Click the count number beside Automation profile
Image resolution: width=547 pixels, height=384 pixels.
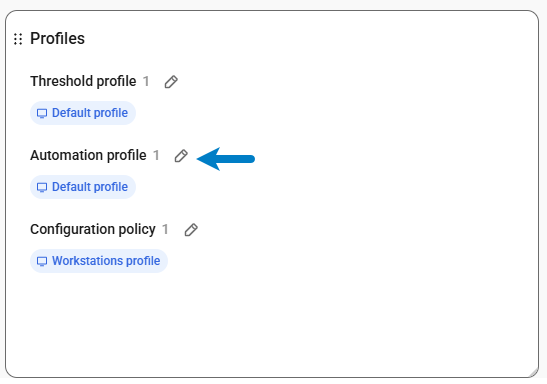156,156
